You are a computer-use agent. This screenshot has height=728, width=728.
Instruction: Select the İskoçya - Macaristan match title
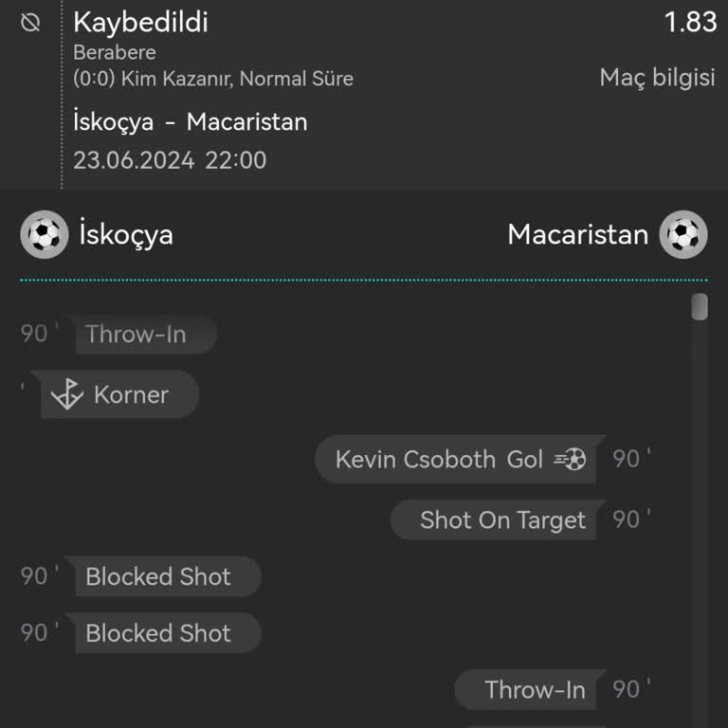click(x=190, y=122)
